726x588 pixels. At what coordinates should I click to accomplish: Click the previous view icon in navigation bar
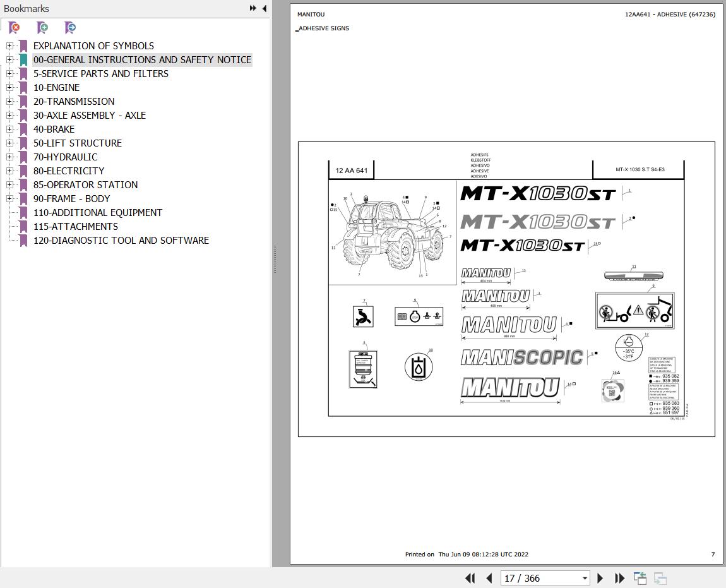(x=640, y=579)
